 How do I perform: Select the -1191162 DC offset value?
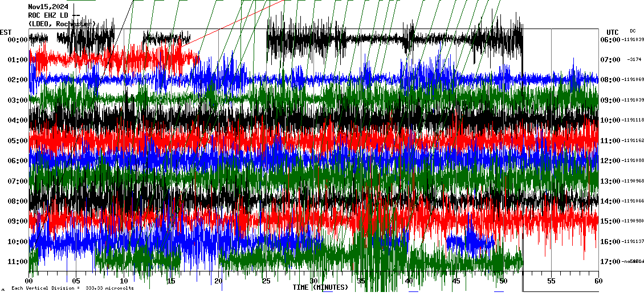point(634,140)
